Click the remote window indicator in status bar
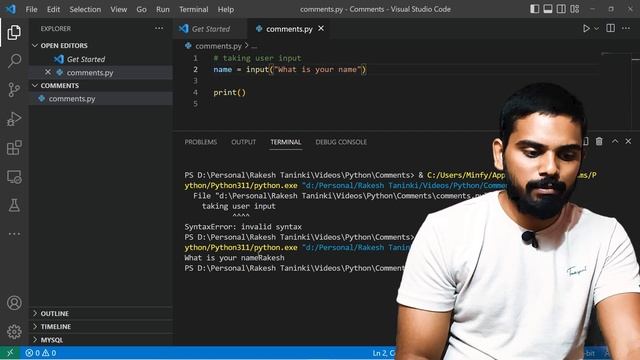640x360 pixels. 10,353
